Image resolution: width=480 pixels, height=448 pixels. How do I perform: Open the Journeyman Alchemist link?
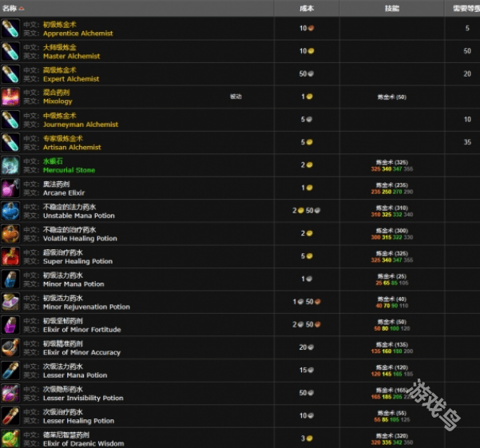(x=80, y=125)
